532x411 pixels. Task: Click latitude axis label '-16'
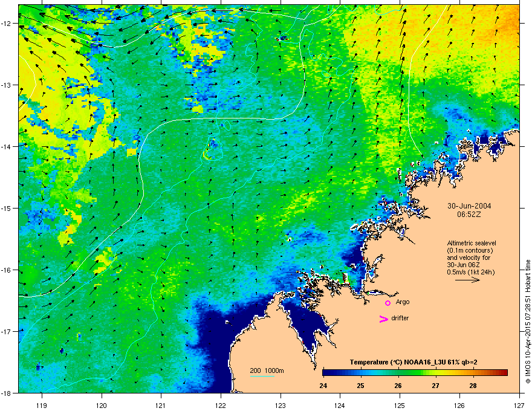coord(6,270)
